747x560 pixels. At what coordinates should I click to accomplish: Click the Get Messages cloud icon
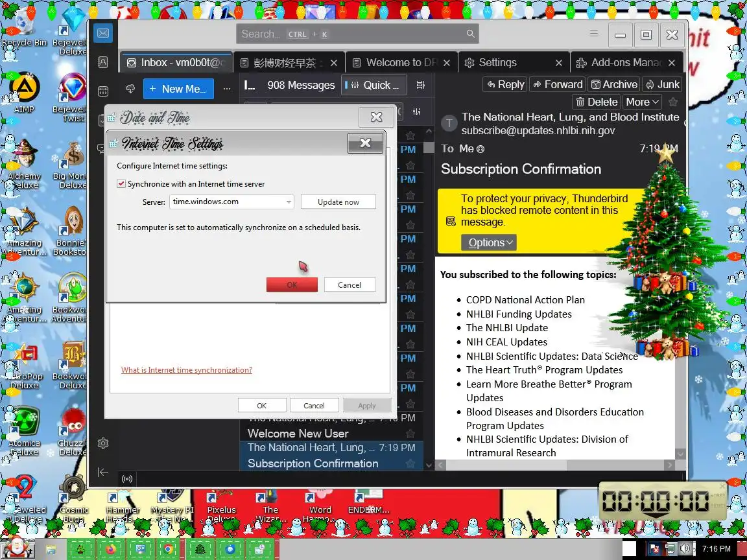130,89
